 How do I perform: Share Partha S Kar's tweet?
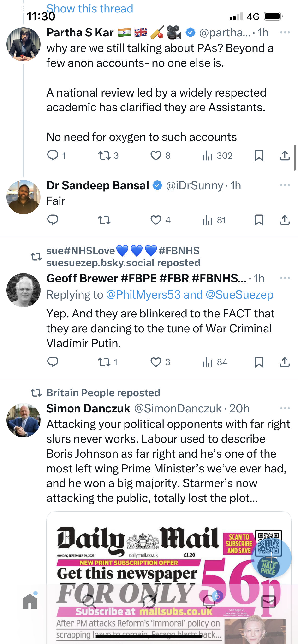coord(285,155)
